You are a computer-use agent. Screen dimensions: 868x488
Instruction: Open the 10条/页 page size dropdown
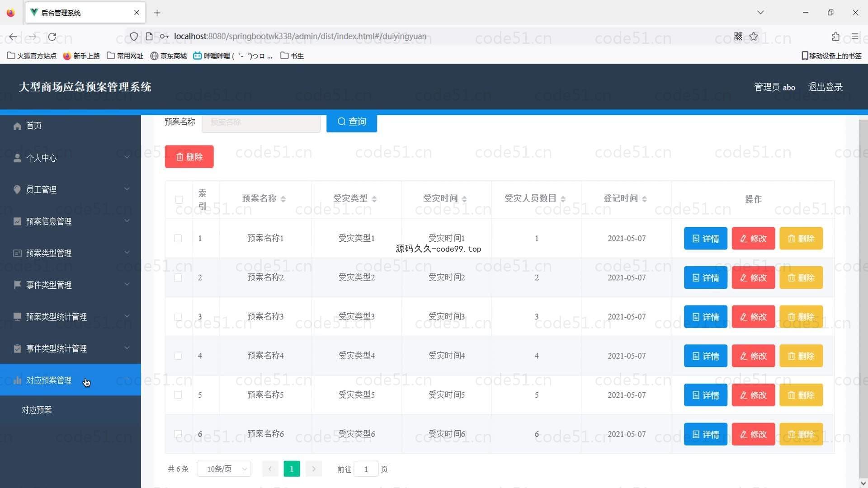(224, 469)
